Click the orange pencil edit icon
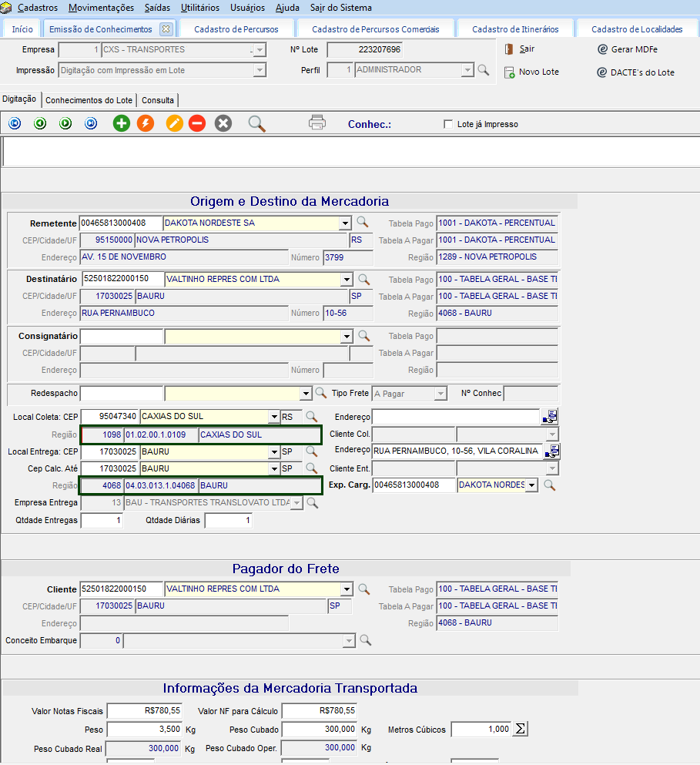 [175, 123]
